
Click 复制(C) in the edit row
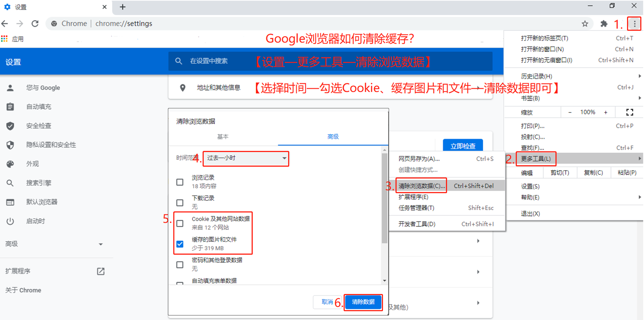coord(593,173)
